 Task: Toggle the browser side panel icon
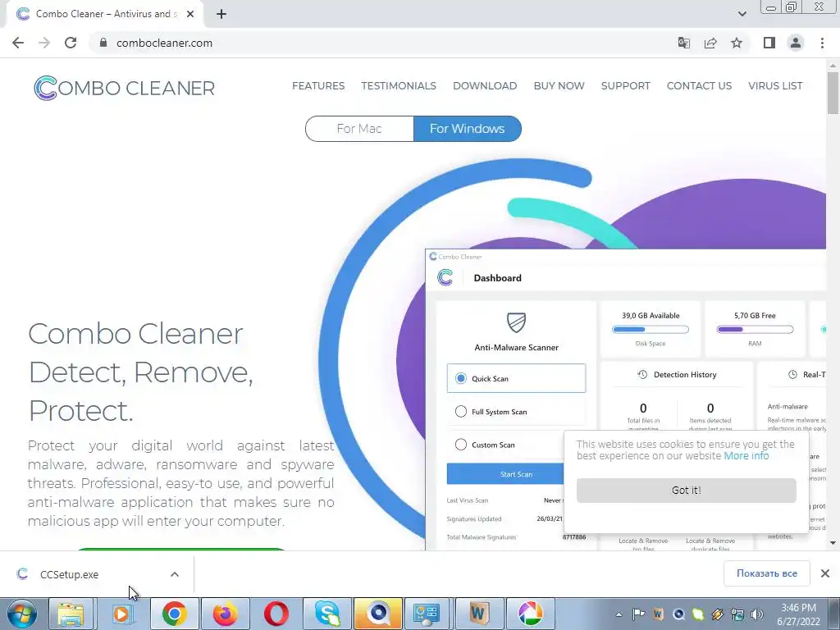pyautogui.click(x=769, y=43)
